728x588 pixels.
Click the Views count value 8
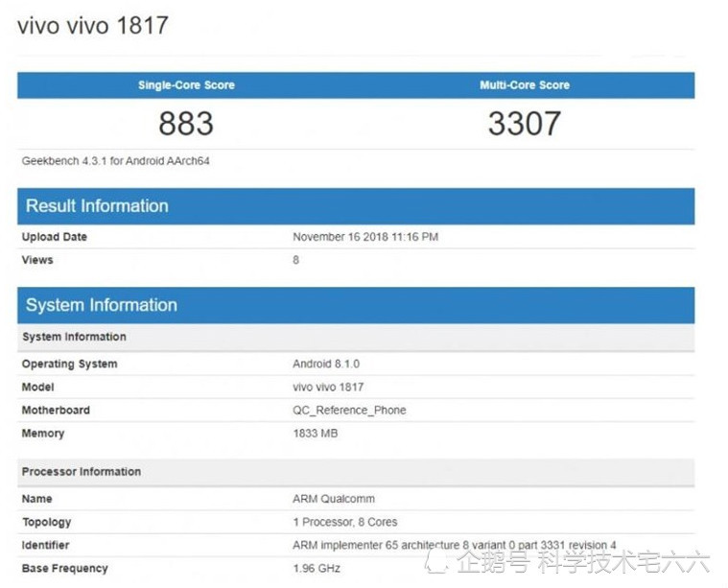295,260
